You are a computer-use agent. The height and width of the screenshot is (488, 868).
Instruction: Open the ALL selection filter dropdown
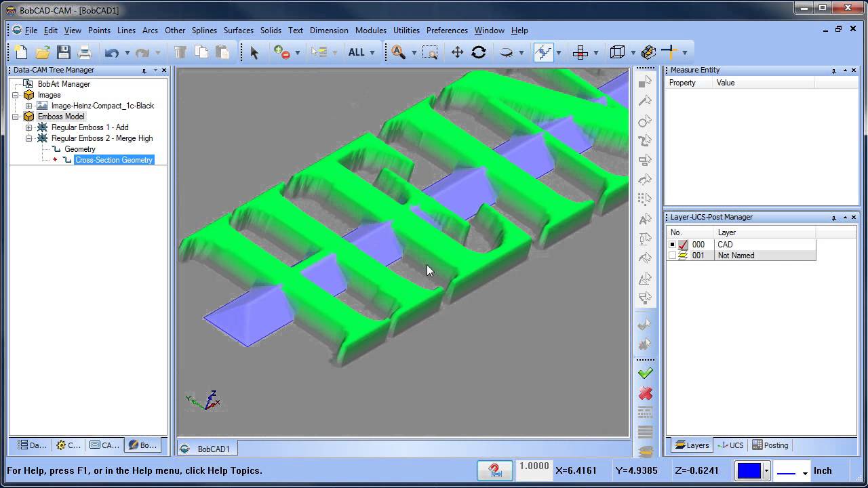[x=372, y=53]
